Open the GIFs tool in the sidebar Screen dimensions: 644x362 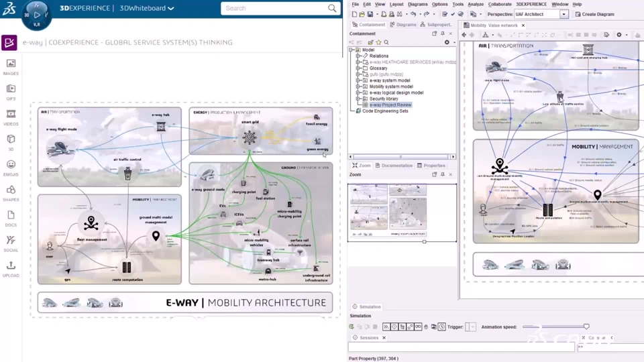point(11,93)
